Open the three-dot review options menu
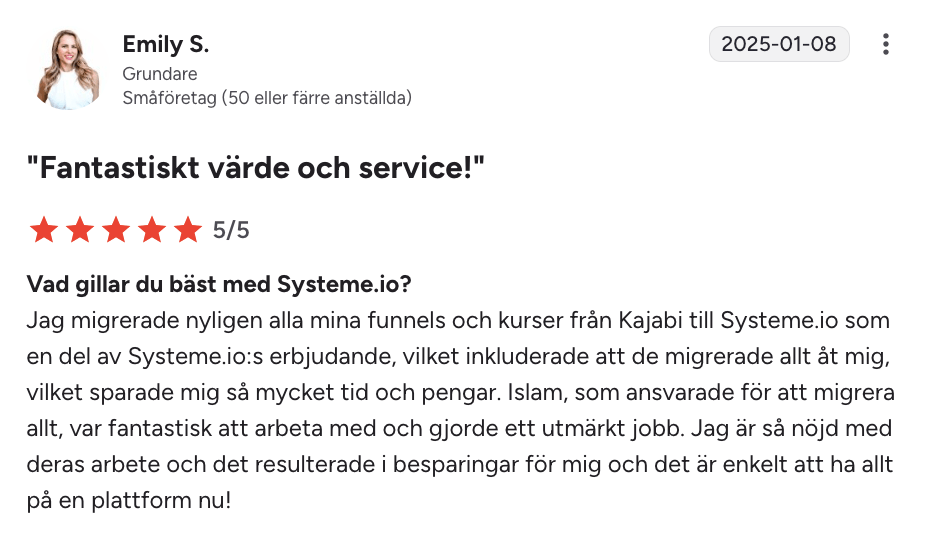The image size is (930, 533). [885, 45]
